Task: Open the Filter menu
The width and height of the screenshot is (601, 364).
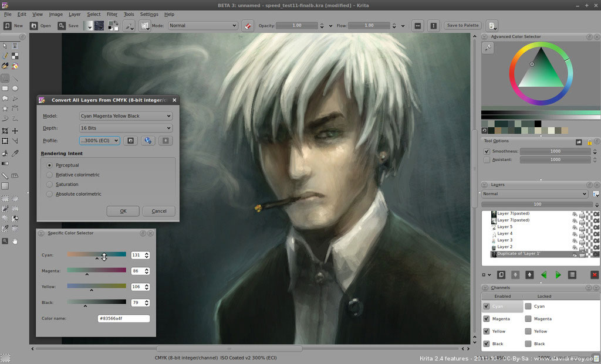Action: coord(112,14)
